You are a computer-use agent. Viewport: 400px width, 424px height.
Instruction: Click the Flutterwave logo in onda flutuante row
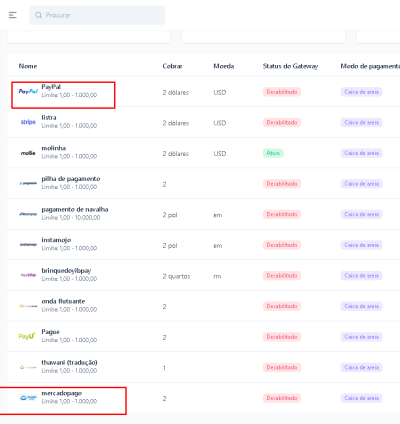[28, 306]
